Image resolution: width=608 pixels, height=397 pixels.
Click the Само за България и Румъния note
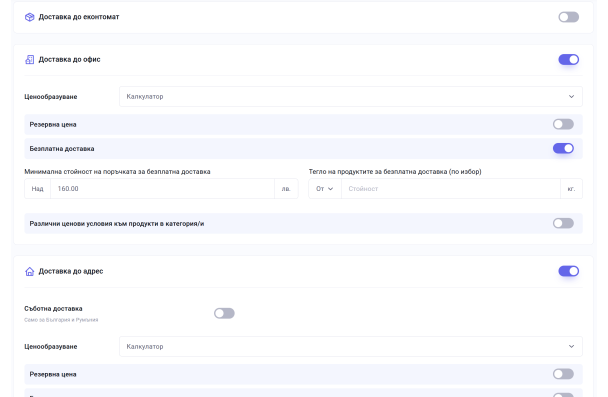[61, 320]
